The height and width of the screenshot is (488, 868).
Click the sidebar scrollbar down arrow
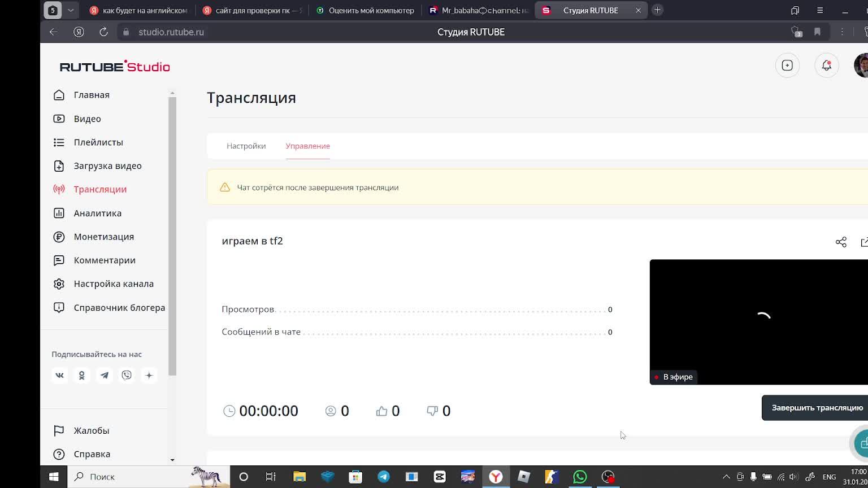[172, 460]
